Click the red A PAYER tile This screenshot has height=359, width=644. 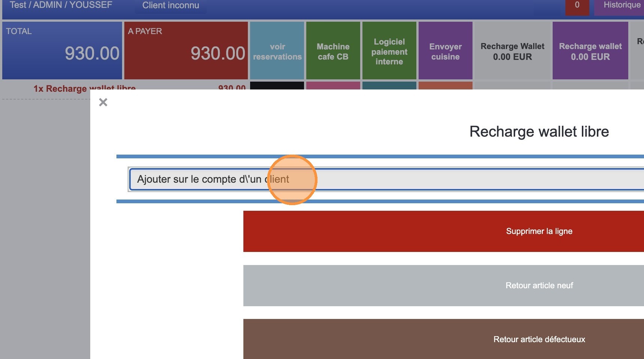pyautogui.click(x=186, y=50)
